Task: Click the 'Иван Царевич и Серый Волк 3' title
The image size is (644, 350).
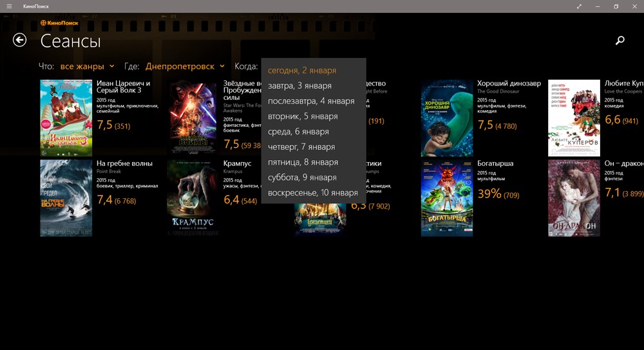Action: coord(124,87)
